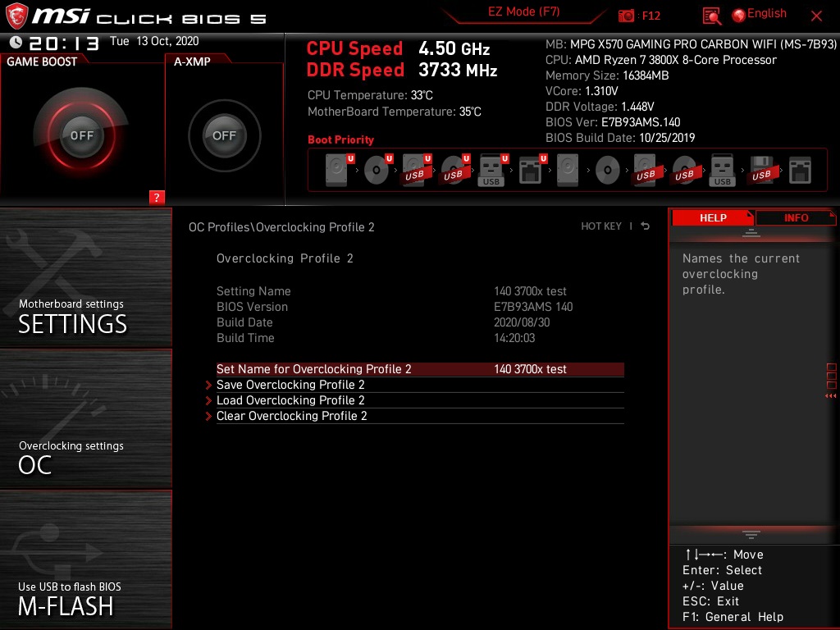Click the Memory Size 16384MB line
Image resolution: width=840 pixels, height=630 pixels.
coord(607,75)
